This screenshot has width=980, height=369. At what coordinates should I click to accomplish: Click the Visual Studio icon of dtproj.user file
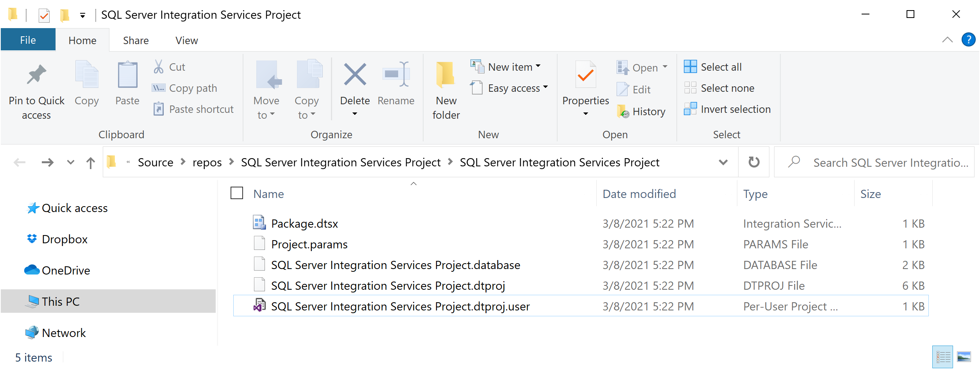(259, 305)
